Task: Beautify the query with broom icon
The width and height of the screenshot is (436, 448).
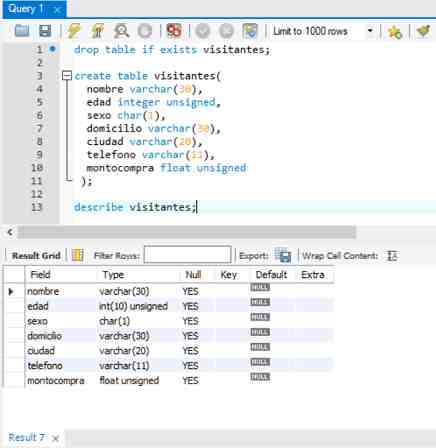Action: click(x=423, y=31)
